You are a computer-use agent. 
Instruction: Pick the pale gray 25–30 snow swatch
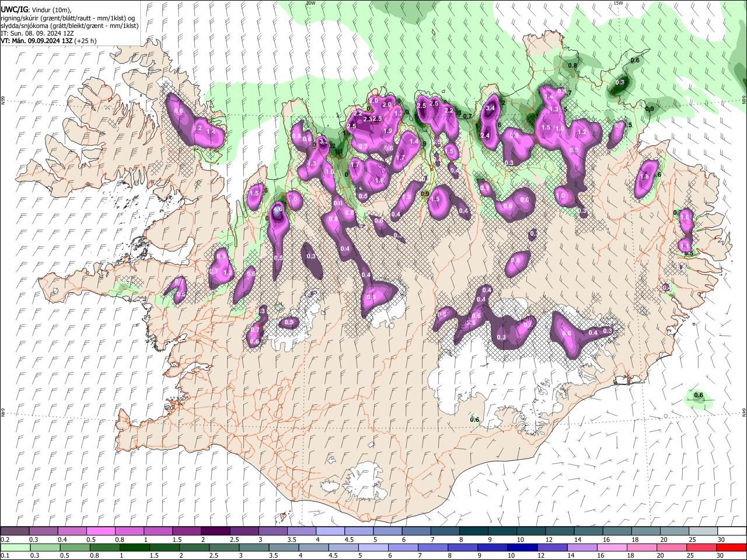(703, 531)
